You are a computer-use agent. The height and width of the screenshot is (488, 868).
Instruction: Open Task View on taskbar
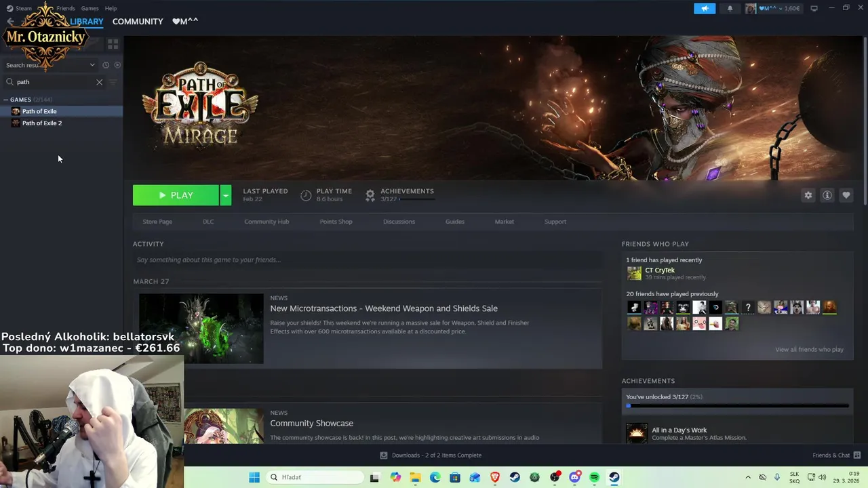(374, 477)
